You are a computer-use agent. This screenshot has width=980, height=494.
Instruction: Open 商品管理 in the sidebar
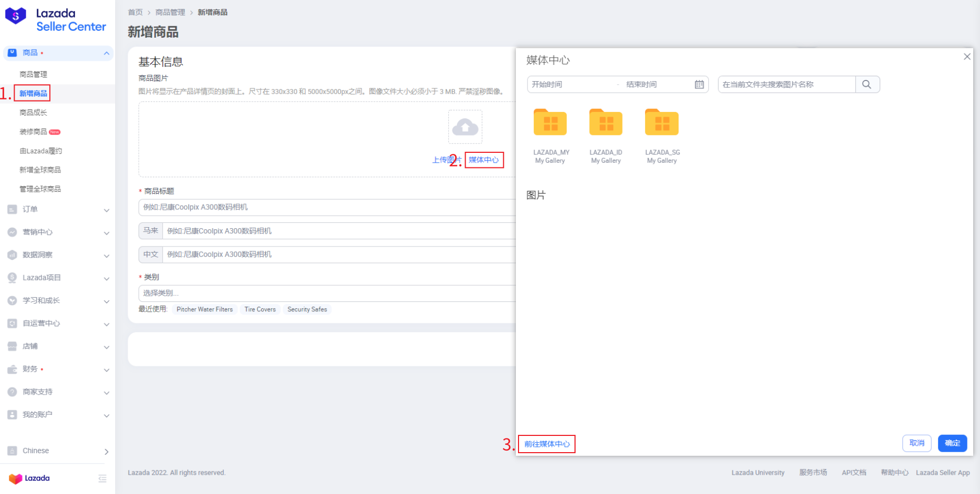pyautogui.click(x=33, y=74)
